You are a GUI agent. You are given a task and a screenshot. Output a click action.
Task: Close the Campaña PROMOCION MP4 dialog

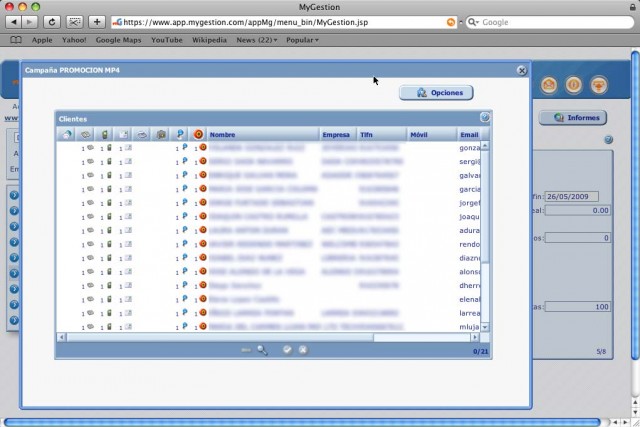(522, 71)
